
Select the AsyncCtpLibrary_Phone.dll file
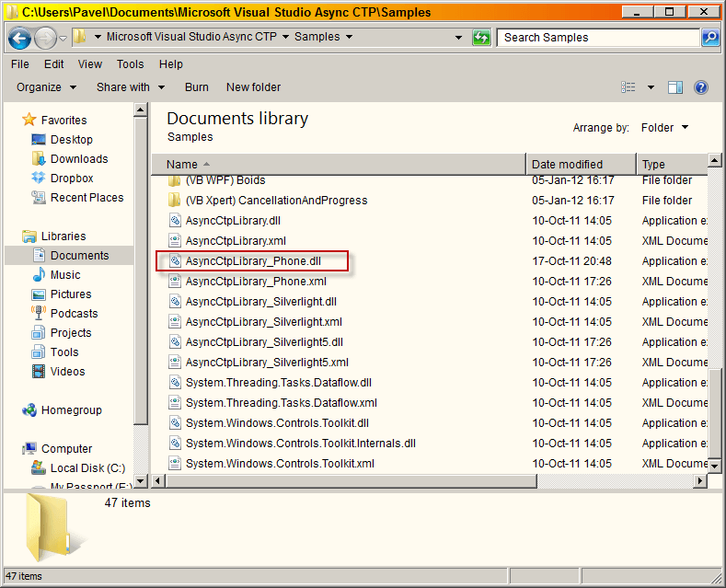[x=252, y=261]
